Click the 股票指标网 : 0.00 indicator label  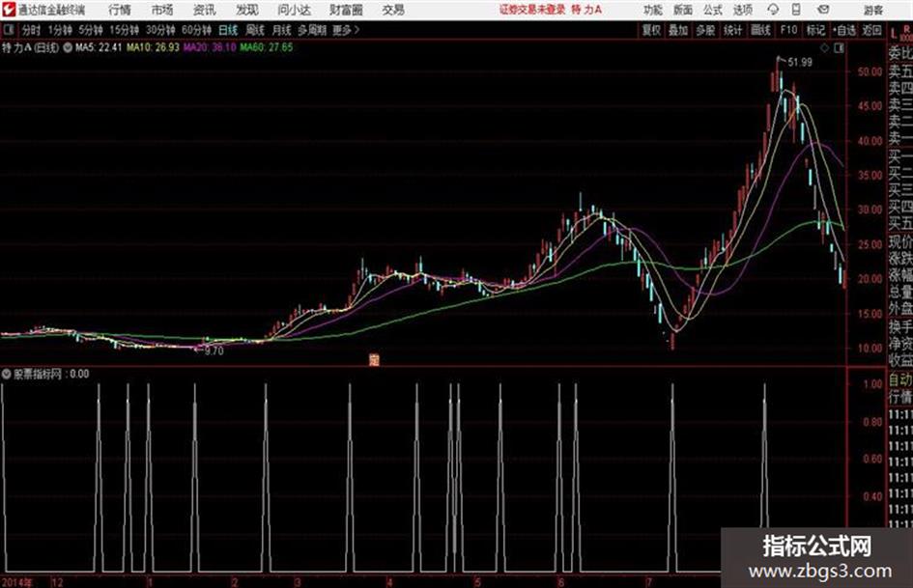pos(51,375)
